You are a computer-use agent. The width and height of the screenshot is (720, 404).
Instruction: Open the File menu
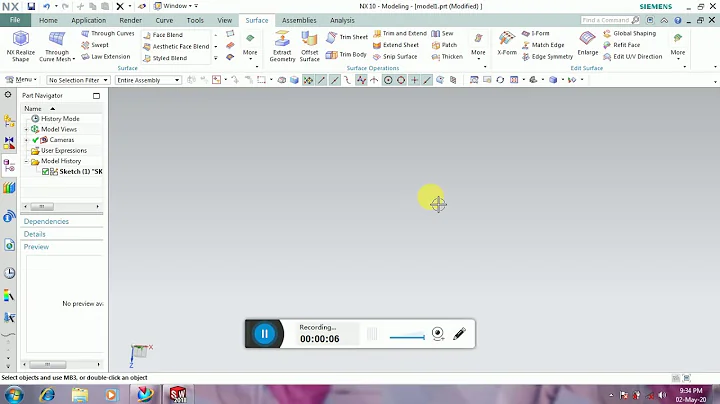(15, 20)
